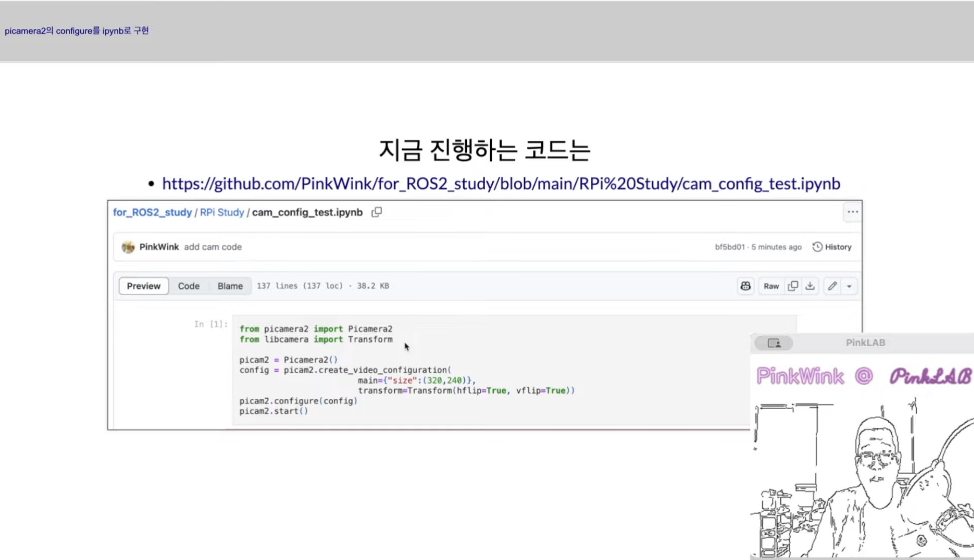Switch to the Blame tab
The height and width of the screenshot is (560, 974).
click(x=230, y=286)
